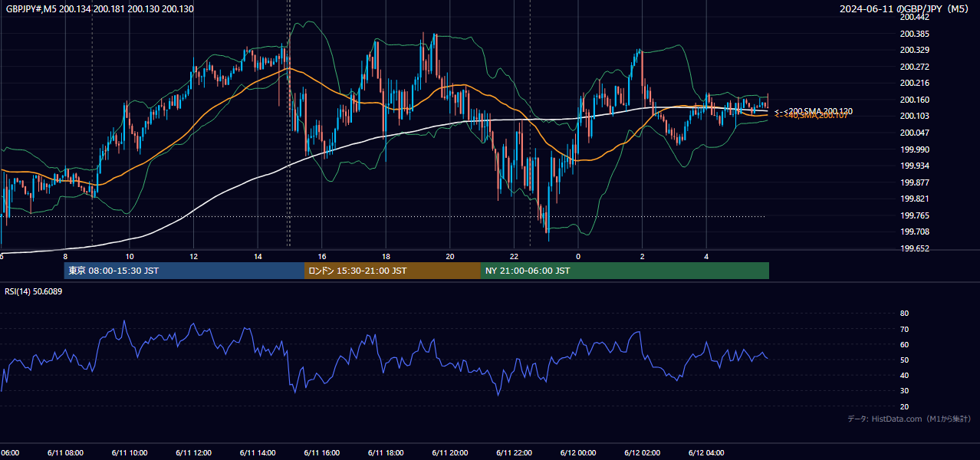
Task: Click hour tick '22' on the price chart axis
Action: (x=515, y=256)
